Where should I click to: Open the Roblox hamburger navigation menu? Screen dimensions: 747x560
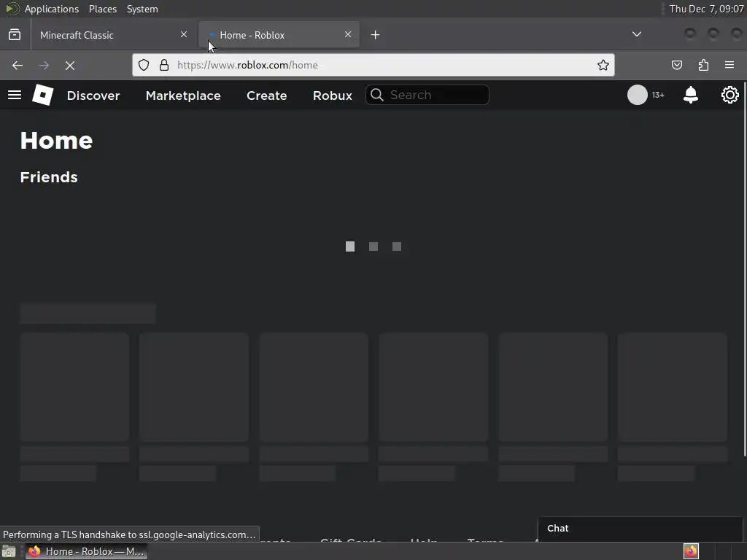[x=15, y=96]
